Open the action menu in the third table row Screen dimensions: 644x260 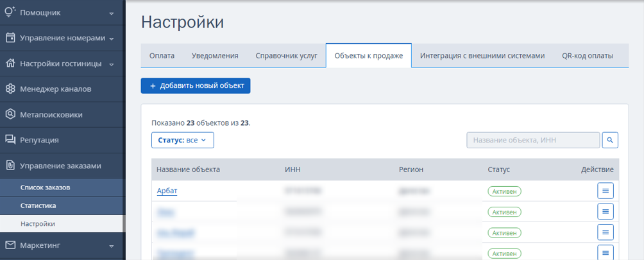coord(606,232)
